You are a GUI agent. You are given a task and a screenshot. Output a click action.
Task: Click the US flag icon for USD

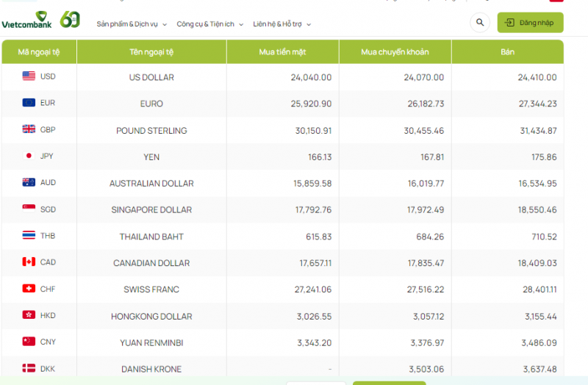click(29, 76)
